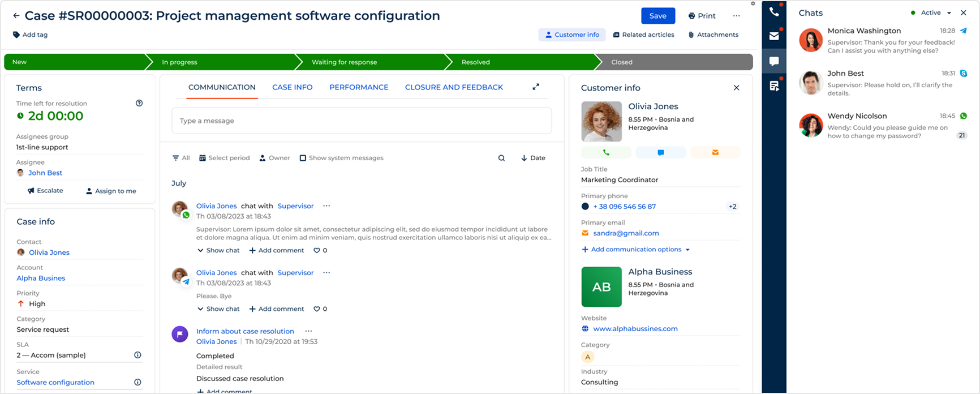The image size is (980, 394).
Task: Open the Closure and Feedback tab
Action: pyautogui.click(x=454, y=87)
